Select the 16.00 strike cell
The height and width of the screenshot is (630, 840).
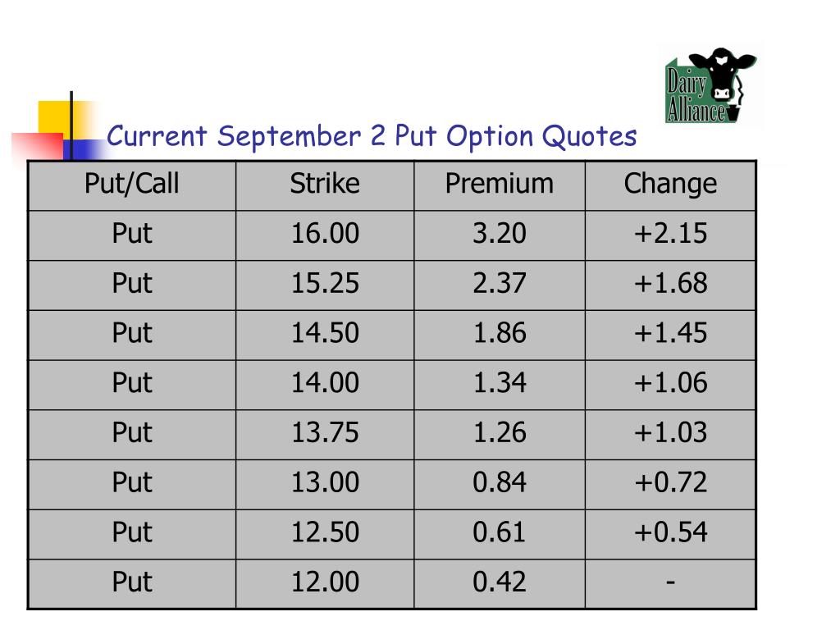[325, 234]
